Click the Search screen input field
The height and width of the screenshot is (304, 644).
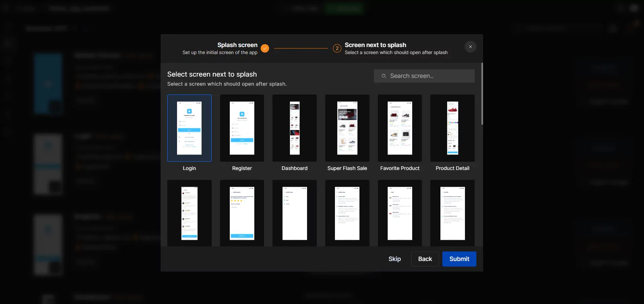click(424, 76)
